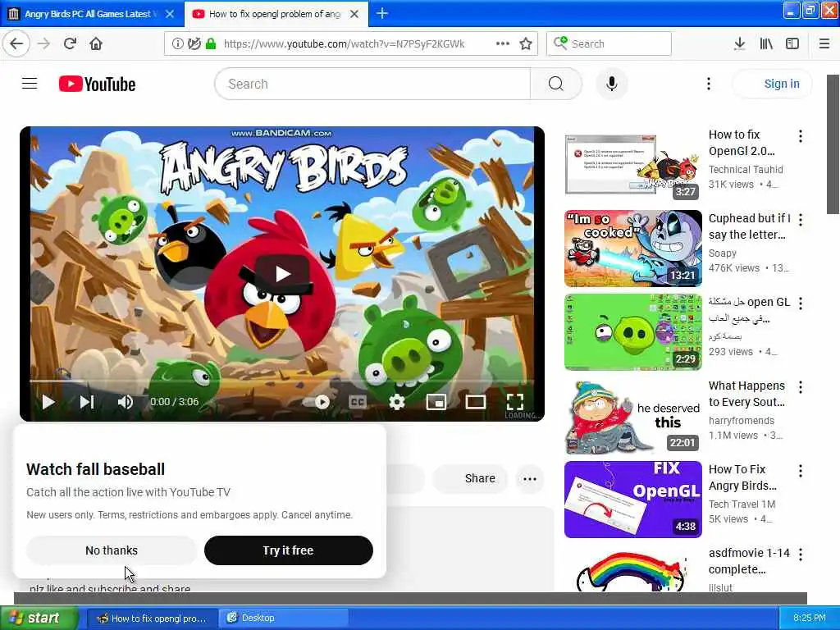Click the large center play button
Screen dimensions: 840x630
click(x=282, y=274)
